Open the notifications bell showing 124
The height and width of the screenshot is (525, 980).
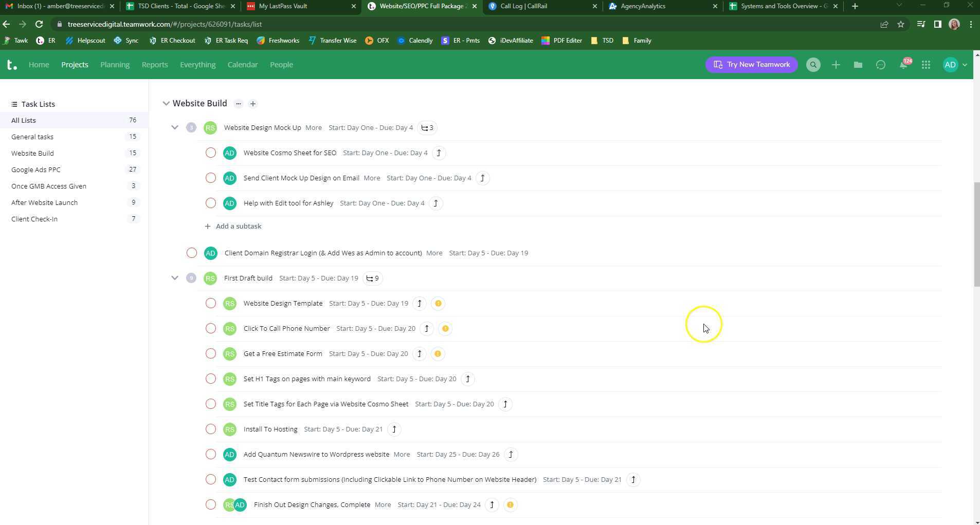click(x=903, y=64)
